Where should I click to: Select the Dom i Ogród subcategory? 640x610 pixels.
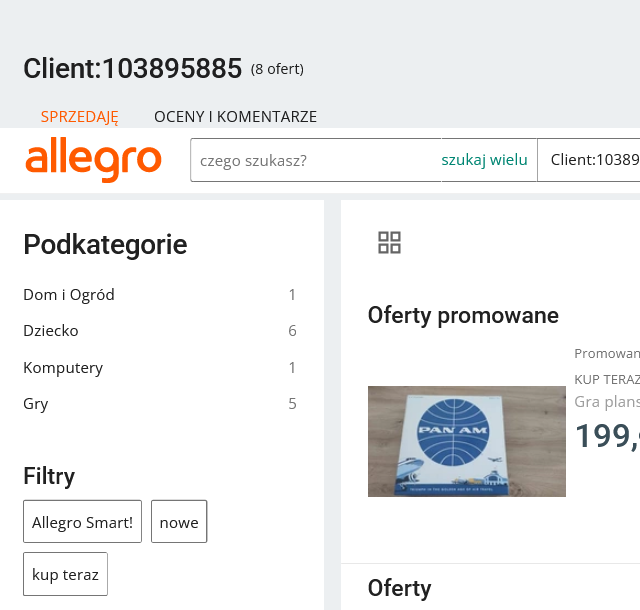coord(69,295)
